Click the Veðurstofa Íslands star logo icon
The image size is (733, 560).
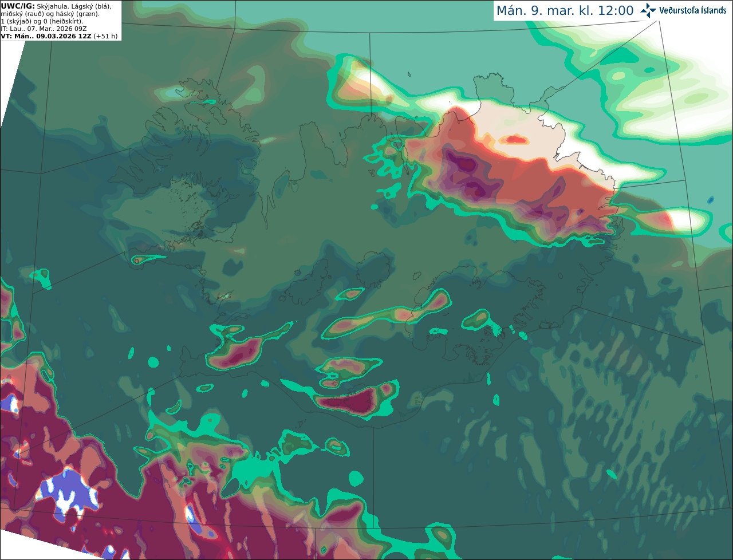(648, 10)
